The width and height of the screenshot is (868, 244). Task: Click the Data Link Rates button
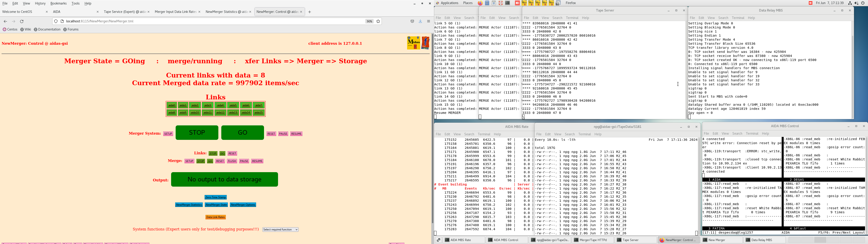pyautogui.click(x=216, y=217)
